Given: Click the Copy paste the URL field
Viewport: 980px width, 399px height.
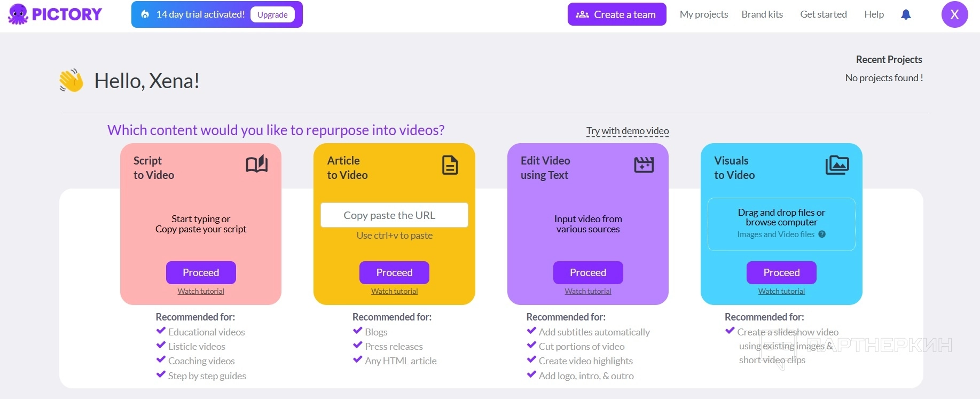Looking at the screenshot, I should tap(394, 215).
